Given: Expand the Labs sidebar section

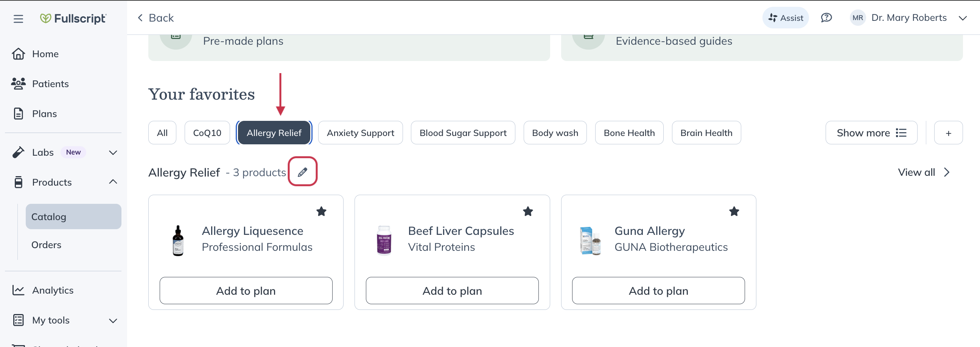Looking at the screenshot, I should point(113,152).
